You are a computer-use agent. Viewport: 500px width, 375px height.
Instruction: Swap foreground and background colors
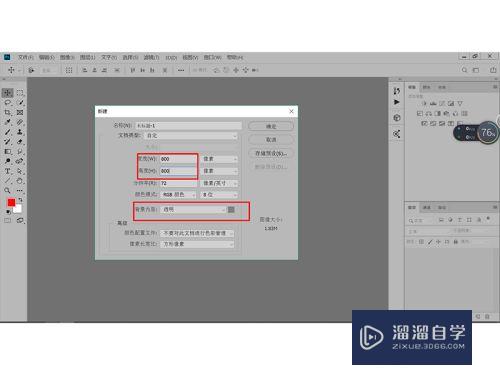(x=20, y=200)
